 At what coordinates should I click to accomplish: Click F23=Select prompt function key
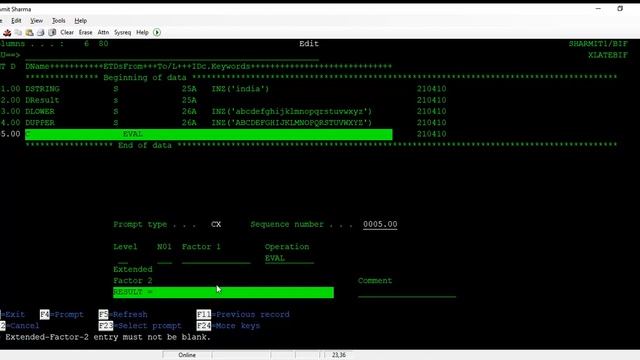tap(140, 326)
